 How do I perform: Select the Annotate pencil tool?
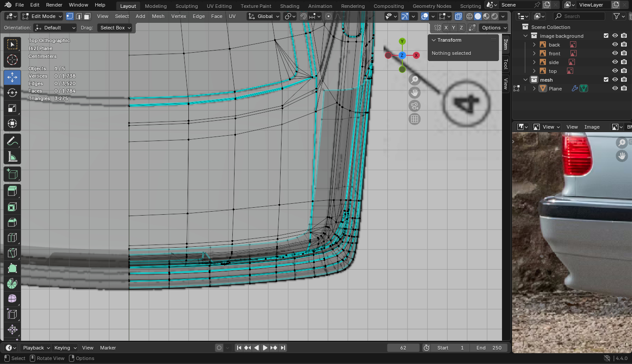(12, 141)
